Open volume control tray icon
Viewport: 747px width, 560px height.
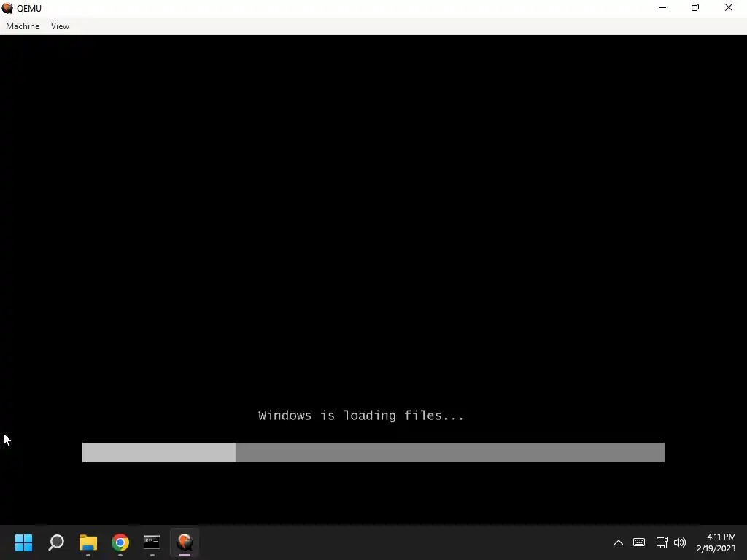(680, 542)
